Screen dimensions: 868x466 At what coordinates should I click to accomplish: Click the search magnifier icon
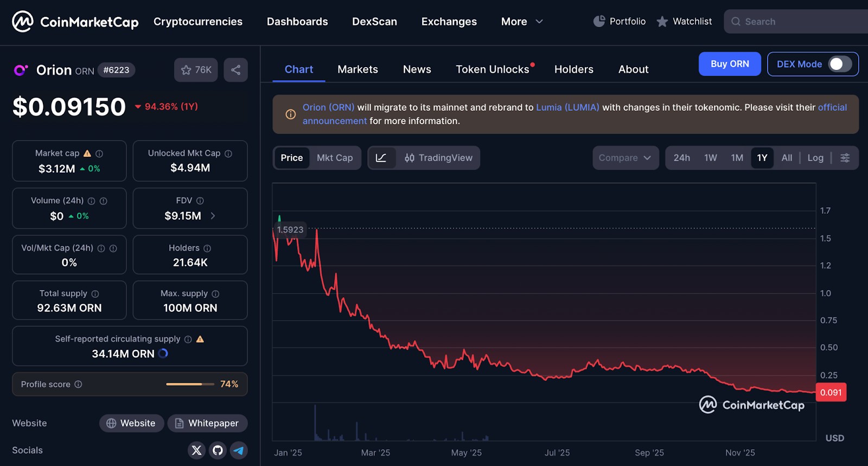tap(736, 22)
